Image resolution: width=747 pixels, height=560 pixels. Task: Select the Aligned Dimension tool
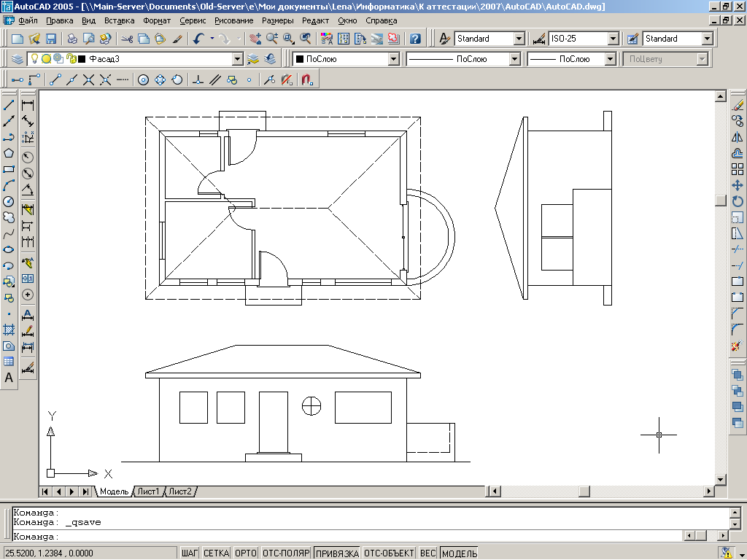tap(28, 122)
